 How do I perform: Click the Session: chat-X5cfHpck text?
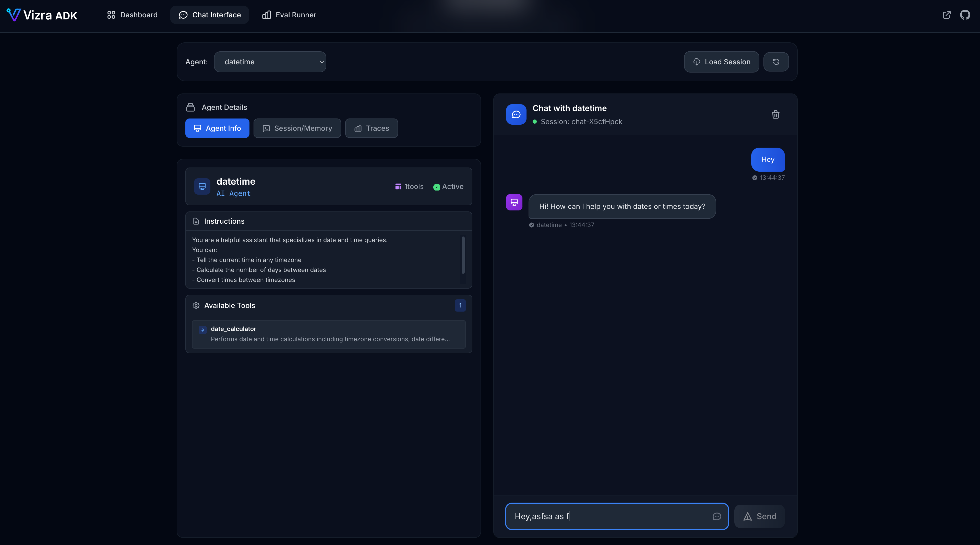pos(581,122)
